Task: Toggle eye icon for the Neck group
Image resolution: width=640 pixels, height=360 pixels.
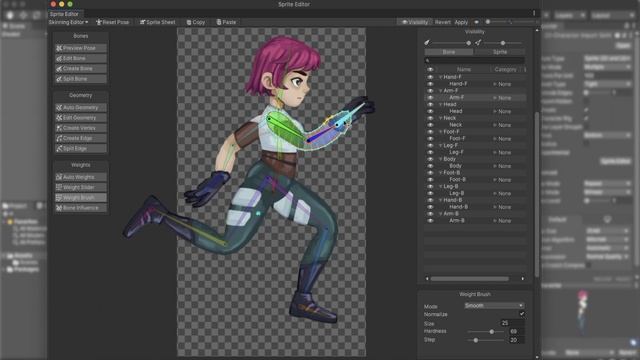Action: point(430,118)
